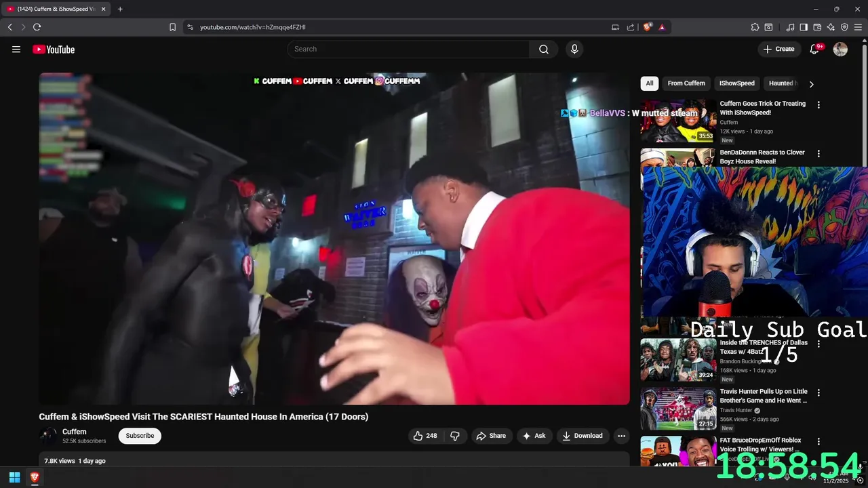Open options for Inside the TRENCHES of Dallas video
The image size is (868, 488).
pos(818,344)
